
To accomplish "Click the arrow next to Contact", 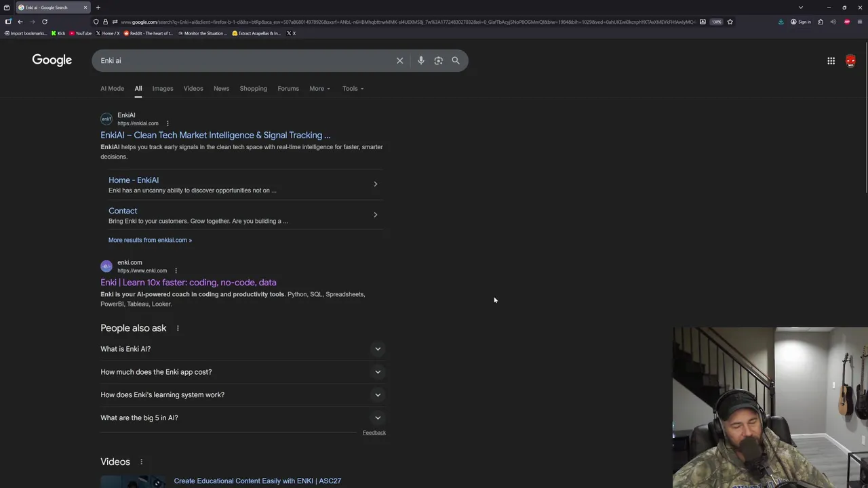I will coord(375,215).
